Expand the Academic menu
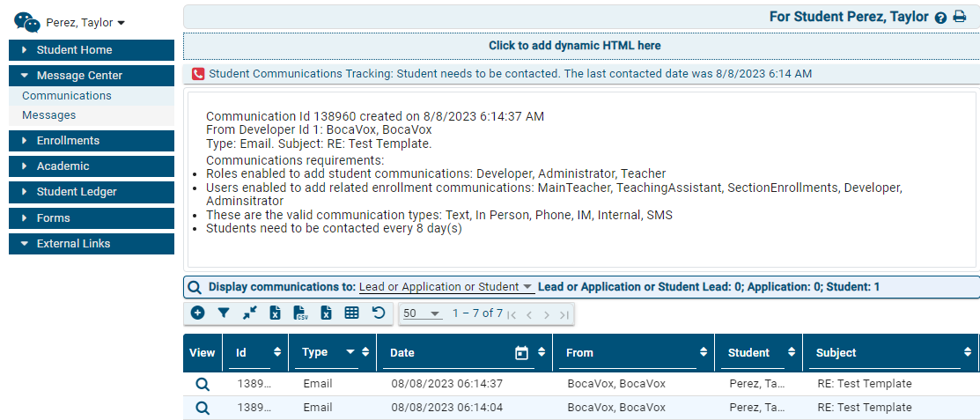The image size is (980, 420). (x=92, y=166)
